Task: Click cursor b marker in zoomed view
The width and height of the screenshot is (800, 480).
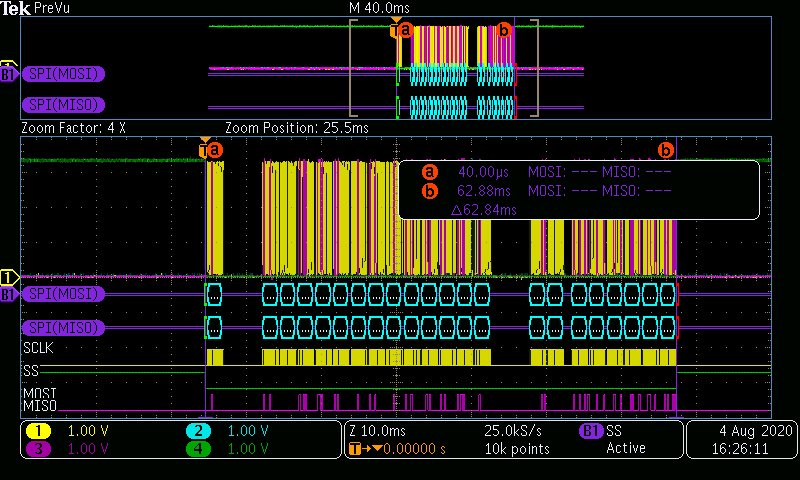Action: [x=665, y=150]
